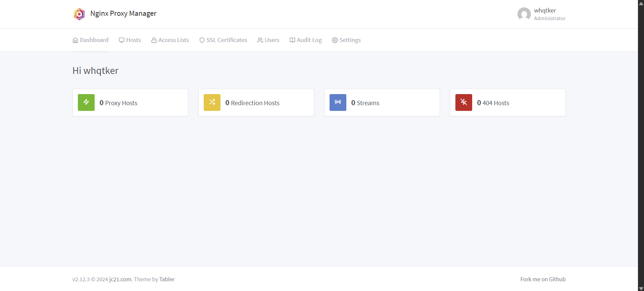Screen dimensions: 644x291
Task: Click Fork me on Github link
Action: click(543, 279)
